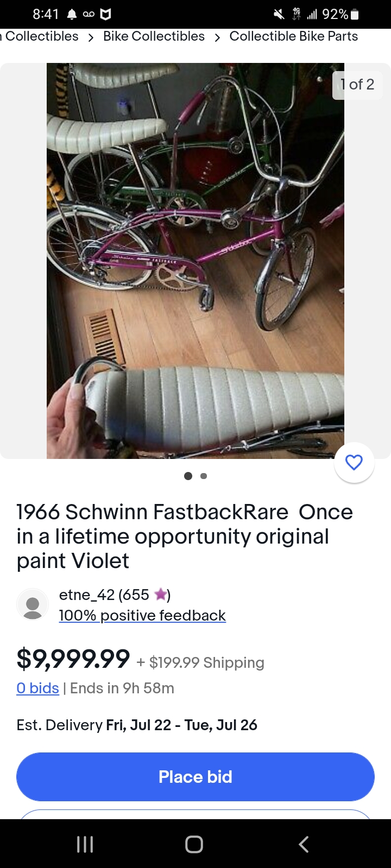Image resolution: width=391 pixels, height=868 pixels.
Task: Open the seller profile avatar
Action: point(33,604)
